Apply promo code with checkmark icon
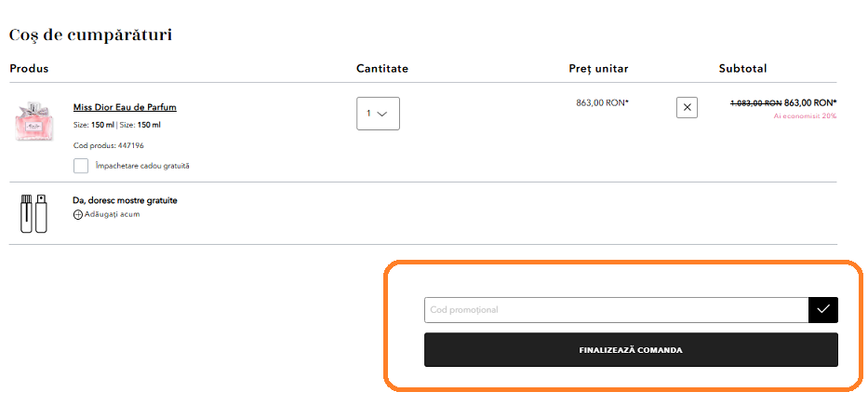 [x=823, y=310]
